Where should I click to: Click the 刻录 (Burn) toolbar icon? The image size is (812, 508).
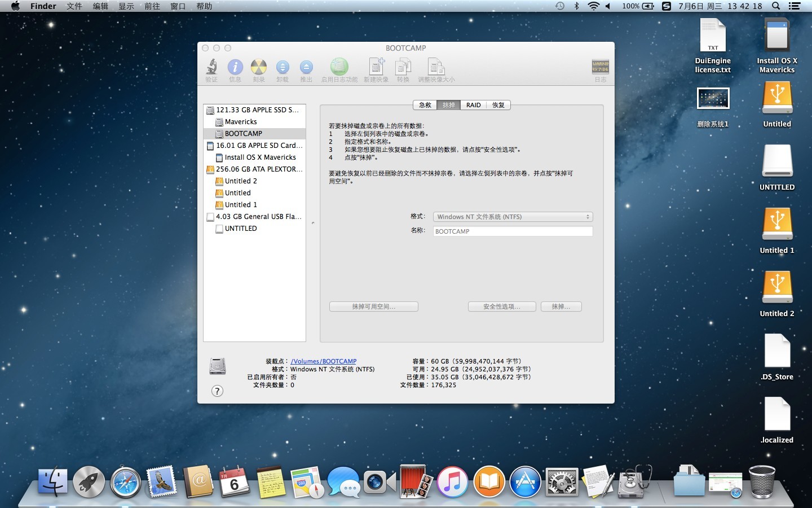click(259, 67)
